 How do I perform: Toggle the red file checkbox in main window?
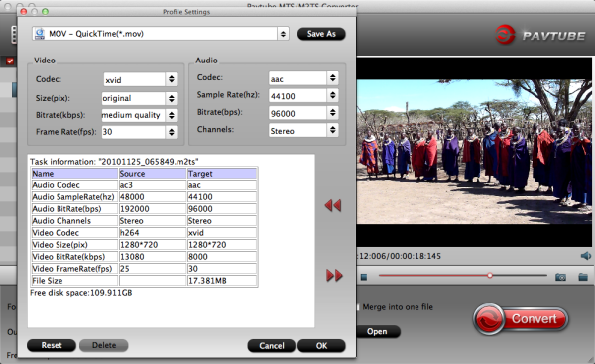[x=10, y=61]
